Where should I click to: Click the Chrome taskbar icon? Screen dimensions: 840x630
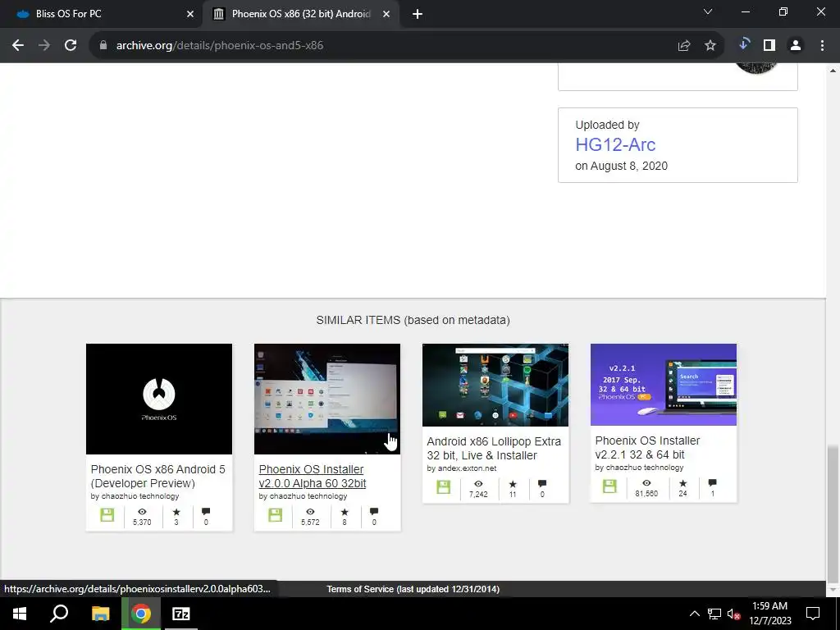(140, 614)
